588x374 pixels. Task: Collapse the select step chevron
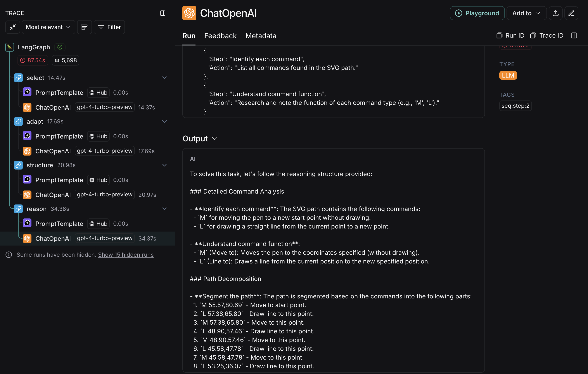(164, 78)
